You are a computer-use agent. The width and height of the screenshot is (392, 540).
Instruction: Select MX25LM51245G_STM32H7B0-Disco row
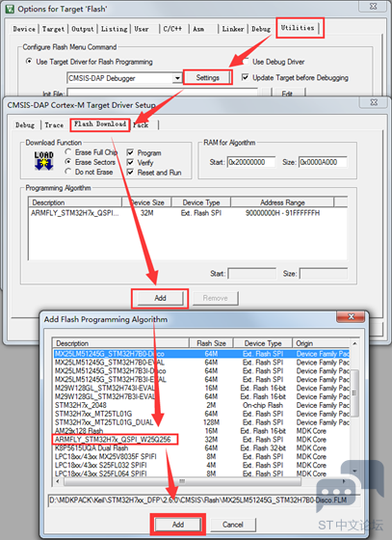coord(201,354)
